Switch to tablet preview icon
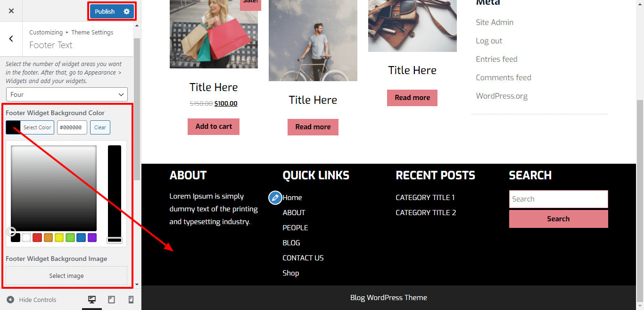This screenshot has width=644, height=310. point(112,300)
